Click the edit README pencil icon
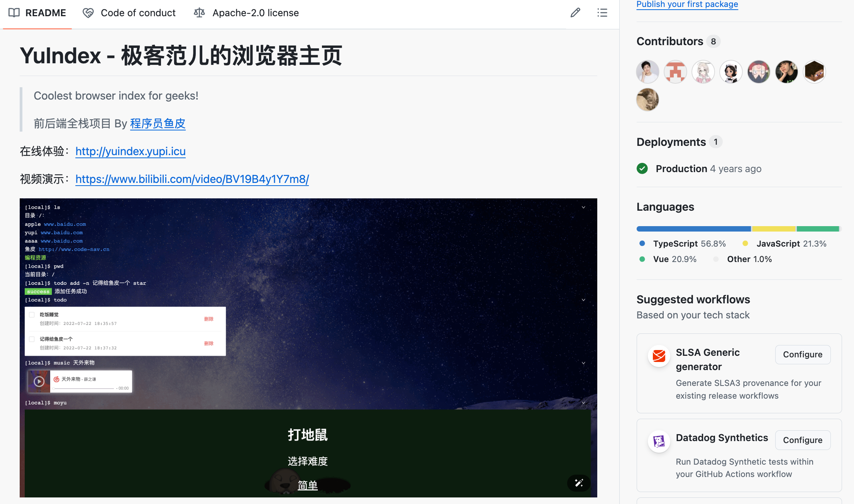 coord(575,13)
